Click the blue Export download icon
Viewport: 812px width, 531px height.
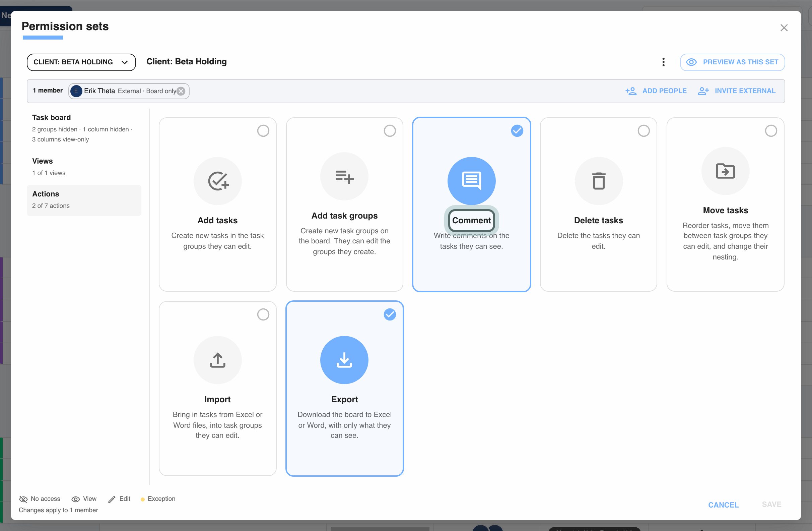(344, 360)
